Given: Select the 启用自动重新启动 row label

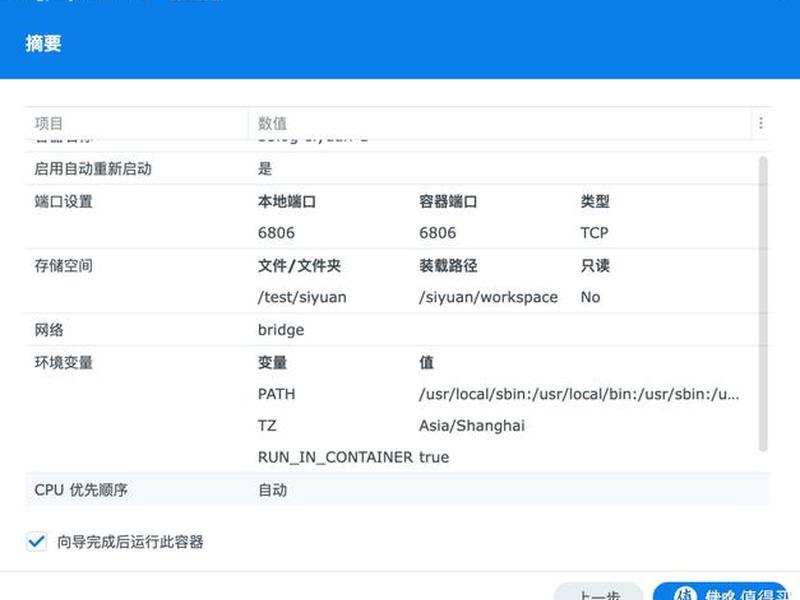Looking at the screenshot, I should click(93, 168).
